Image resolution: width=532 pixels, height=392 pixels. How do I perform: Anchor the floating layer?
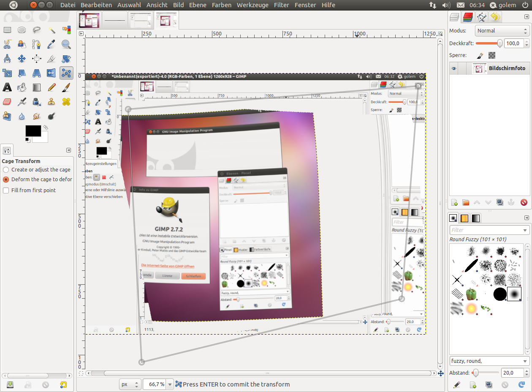[511, 202]
